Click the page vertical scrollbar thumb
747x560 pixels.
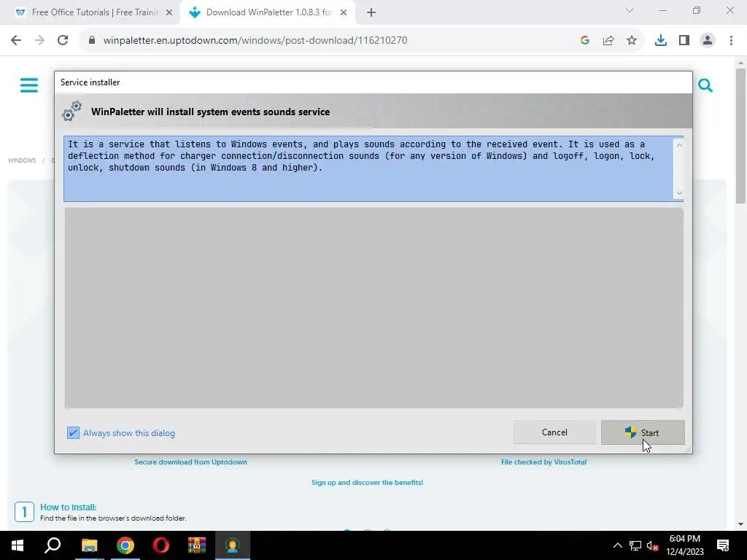pyautogui.click(x=740, y=136)
